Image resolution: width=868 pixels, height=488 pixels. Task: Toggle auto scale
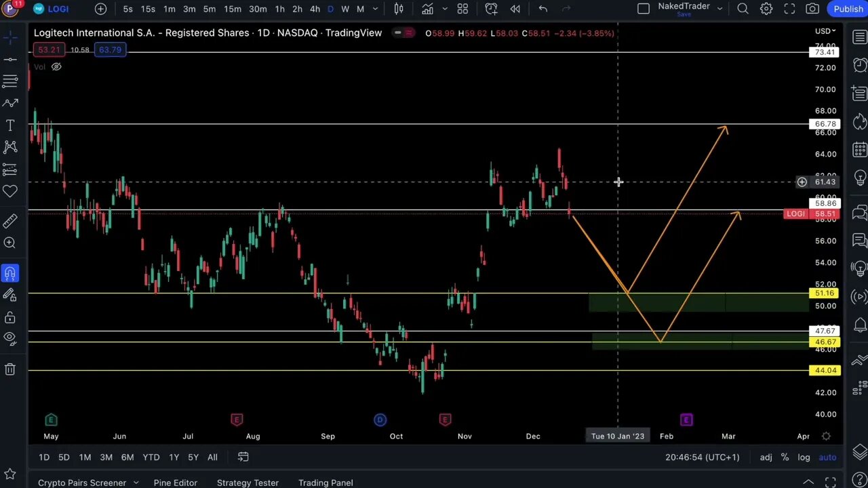coord(827,457)
